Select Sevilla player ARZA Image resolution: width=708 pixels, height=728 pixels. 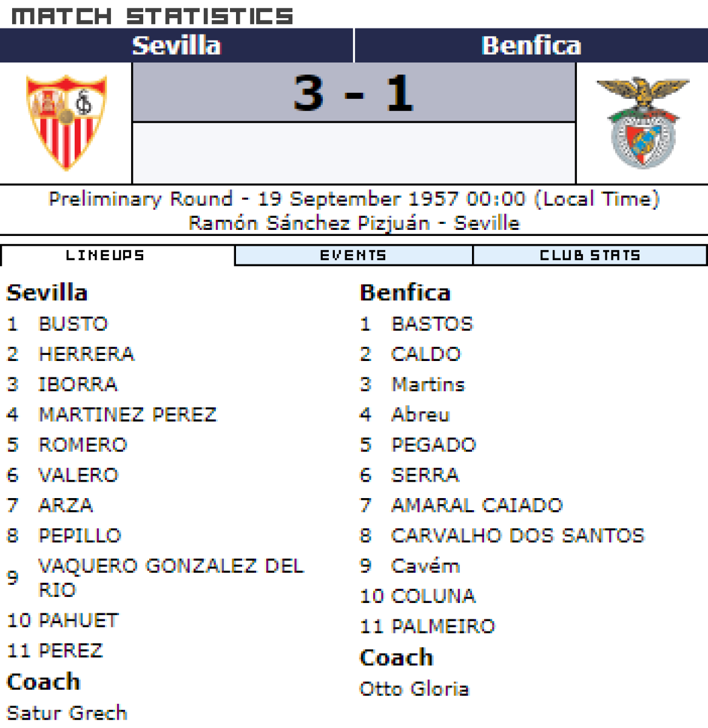(66, 505)
